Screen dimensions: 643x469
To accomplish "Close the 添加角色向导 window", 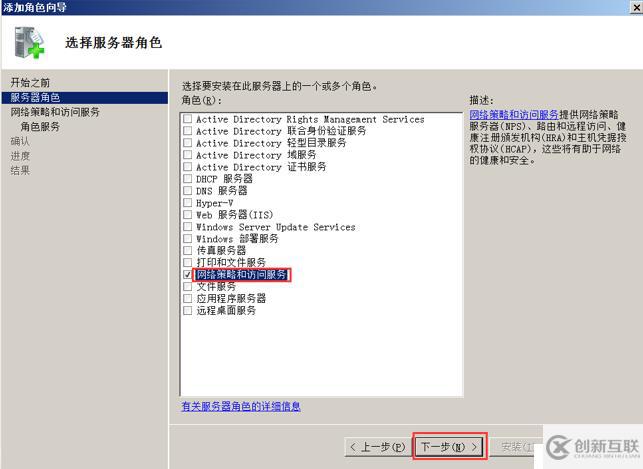I will [x=636, y=7].
